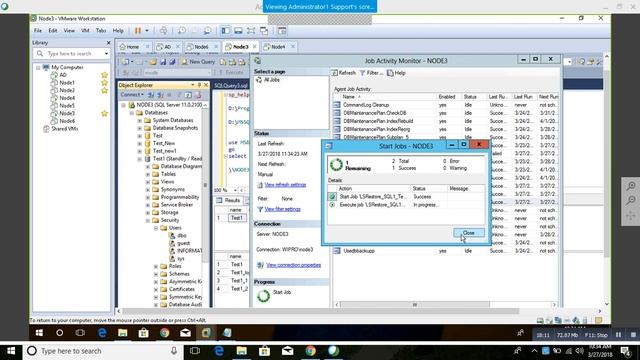Collapse My Computer in Library tree
The height and width of the screenshot is (360, 640).
pyautogui.click(x=38, y=67)
